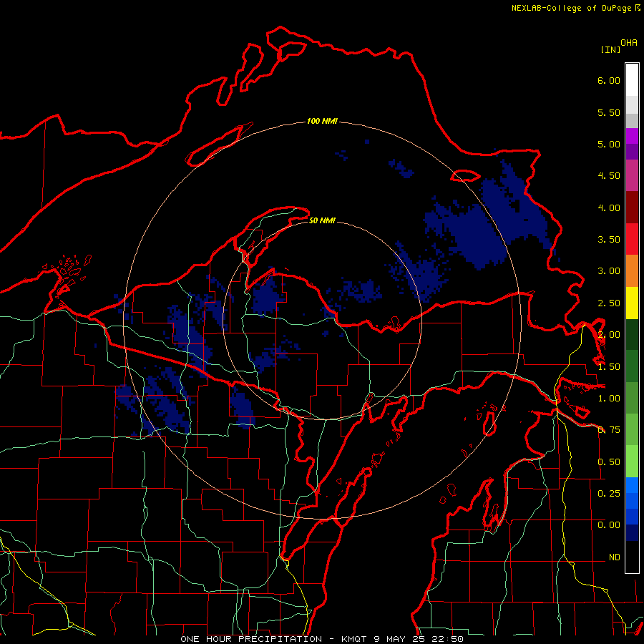
Task: Click the 0.25 legend value
Action: click(x=609, y=493)
